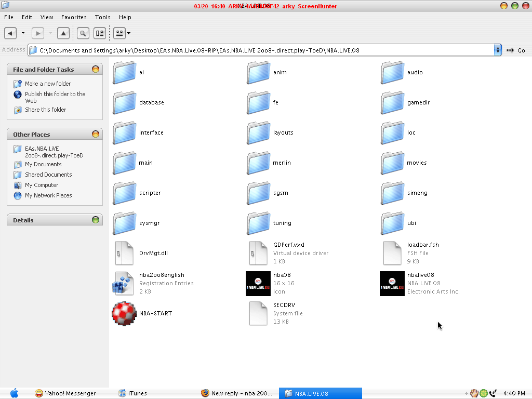Select the sysmgr folder icon
Image resolution: width=532 pixels, height=399 pixels.
pos(125,223)
